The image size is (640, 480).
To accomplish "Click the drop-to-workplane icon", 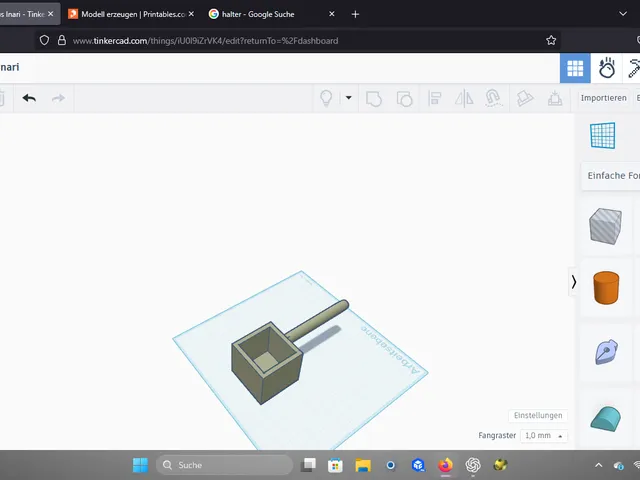I will (555, 98).
